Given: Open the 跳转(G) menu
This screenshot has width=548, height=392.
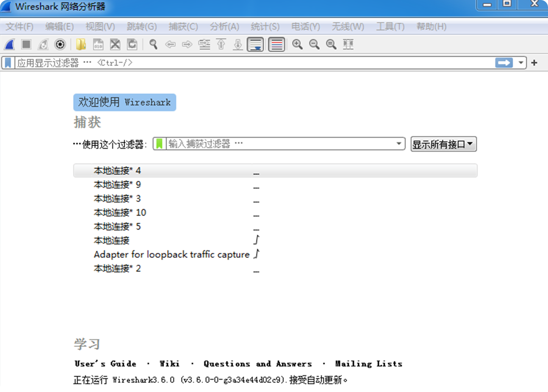Looking at the screenshot, I should [142, 27].
